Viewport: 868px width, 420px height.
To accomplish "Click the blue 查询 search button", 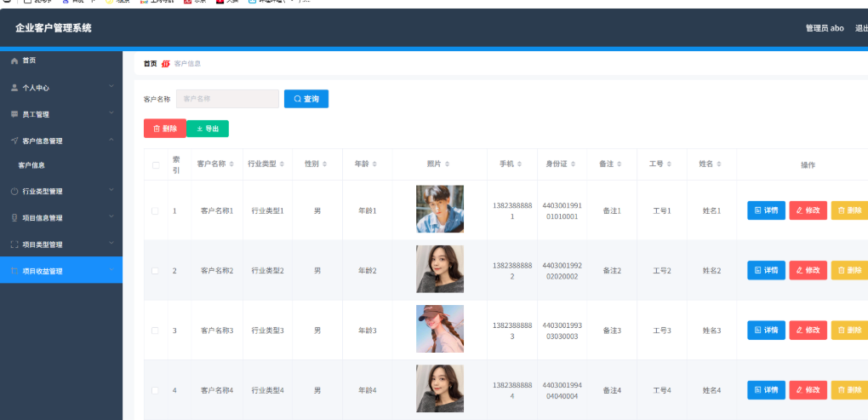I will 306,99.
